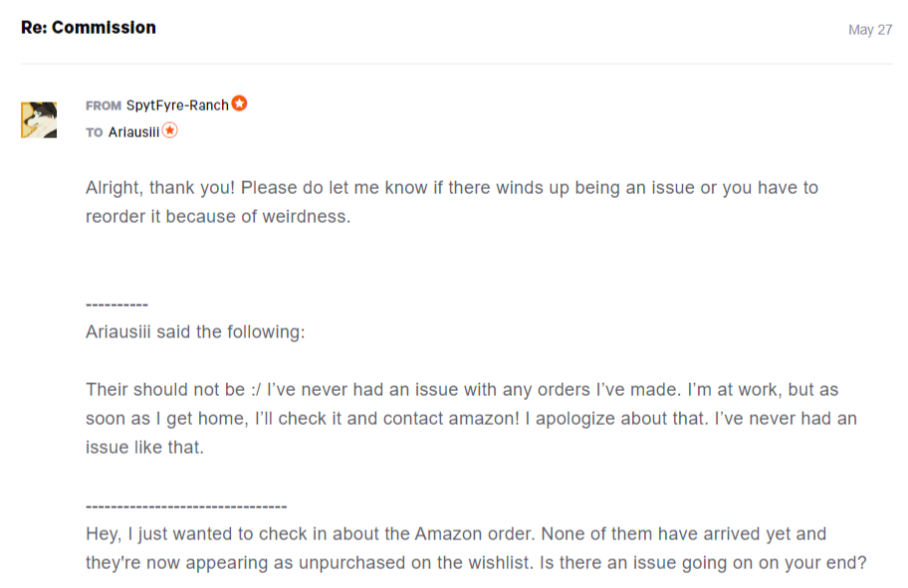
Task: Click the 'reorder it because of weirdness' line
Action: [x=218, y=217]
